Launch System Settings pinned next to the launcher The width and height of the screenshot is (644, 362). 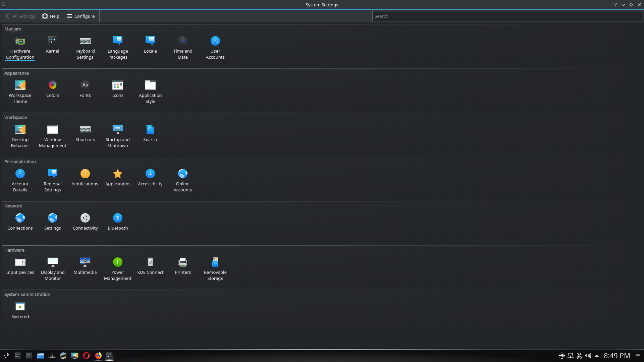pos(18,356)
